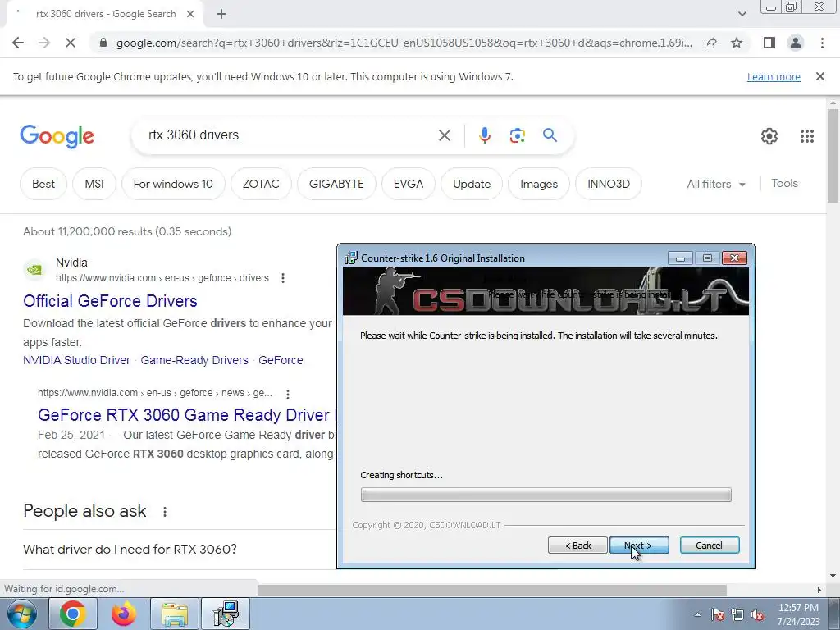Viewport: 840px width, 630px height.
Task: Click the installation progress bar
Action: [x=546, y=495]
